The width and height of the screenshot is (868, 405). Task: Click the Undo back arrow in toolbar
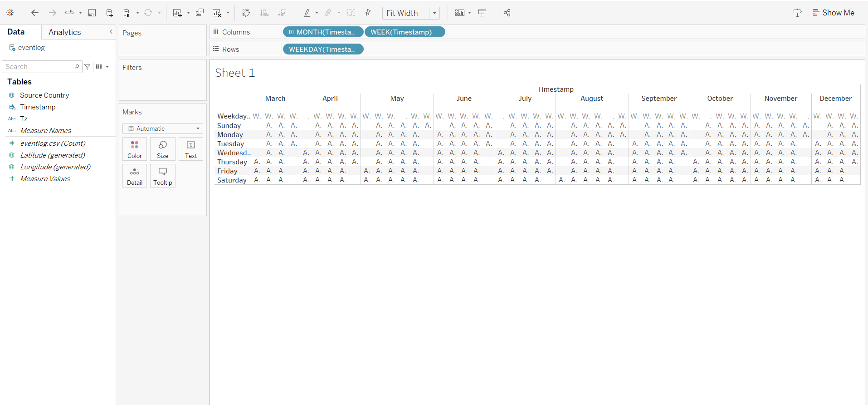tap(35, 13)
